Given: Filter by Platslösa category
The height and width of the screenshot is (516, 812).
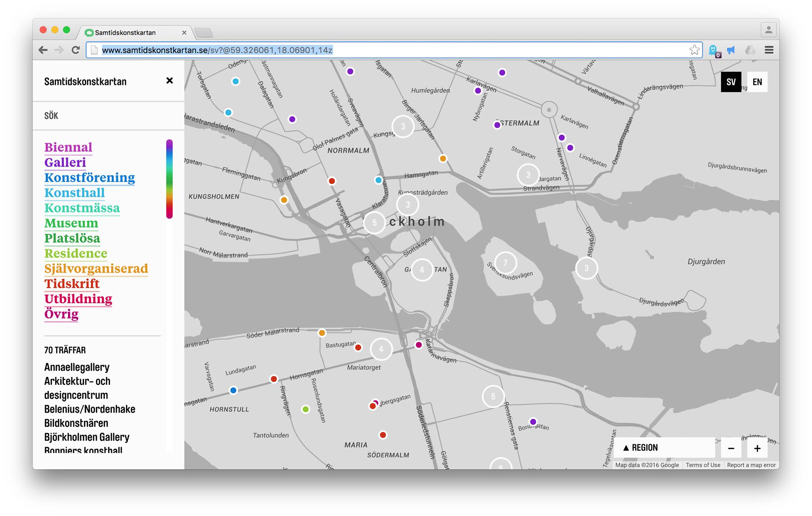Looking at the screenshot, I should (72, 238).
